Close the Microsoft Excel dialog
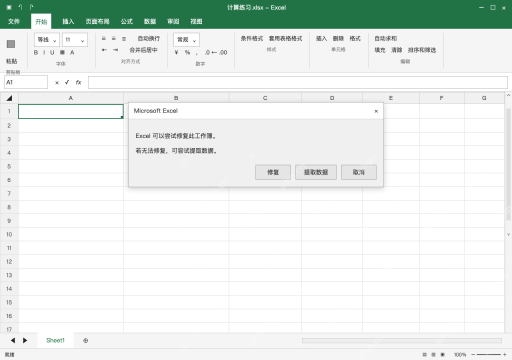 pos(376,111)
